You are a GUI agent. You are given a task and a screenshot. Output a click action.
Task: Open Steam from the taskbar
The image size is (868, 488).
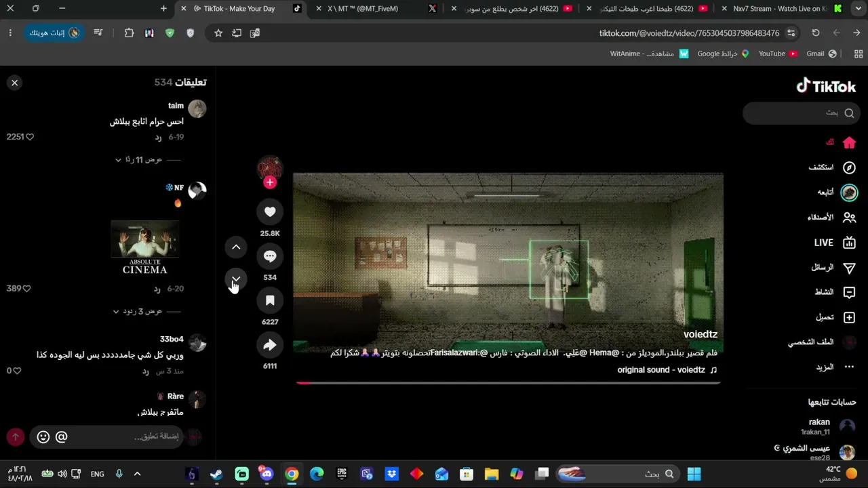point(216,474)
